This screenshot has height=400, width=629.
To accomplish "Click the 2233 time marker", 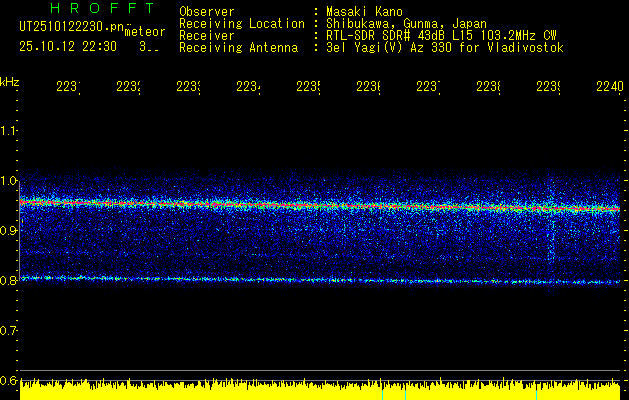I will pyautogui.click(x=189, y=86).
